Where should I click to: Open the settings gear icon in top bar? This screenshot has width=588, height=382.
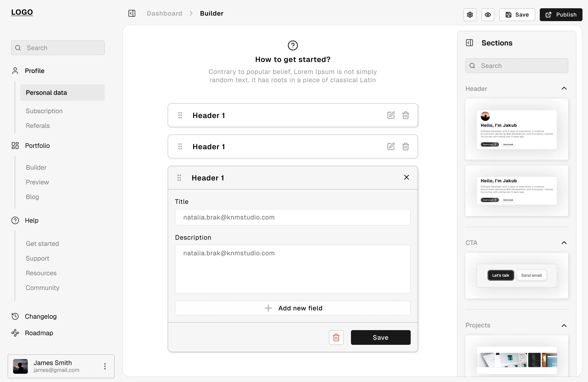tap(470, 14)
